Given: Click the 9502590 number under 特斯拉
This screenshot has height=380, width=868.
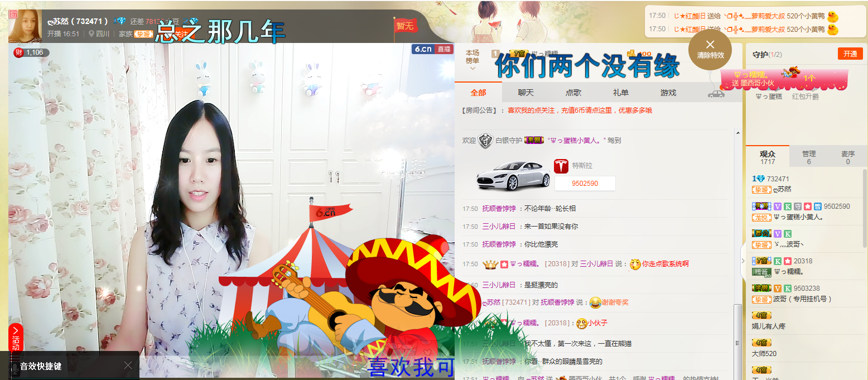Looking at the screenshot, I should click(x=585, y=184).
